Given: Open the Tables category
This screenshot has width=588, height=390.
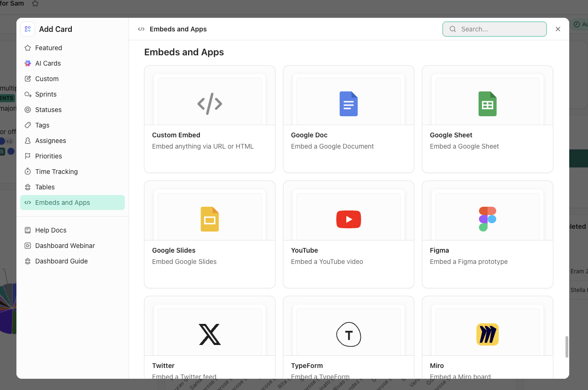Looking at the screenshot, I should pos(72,187).
